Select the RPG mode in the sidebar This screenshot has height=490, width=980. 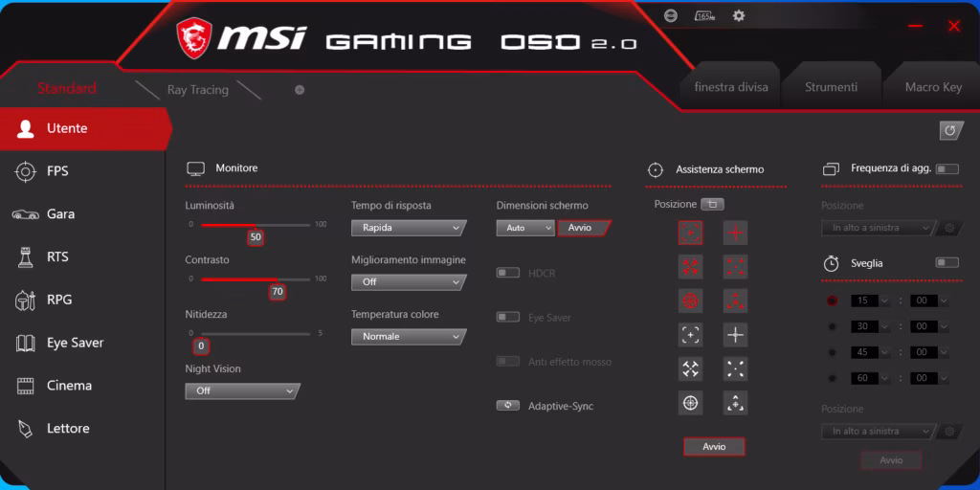coord(82,300)
